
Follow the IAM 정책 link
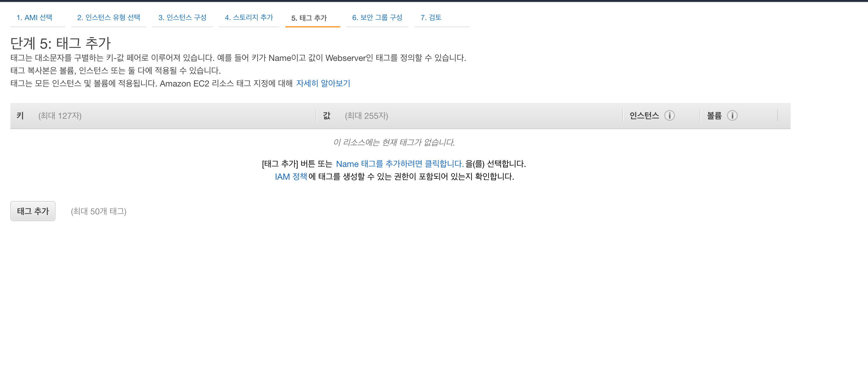(x=290, y=176)
